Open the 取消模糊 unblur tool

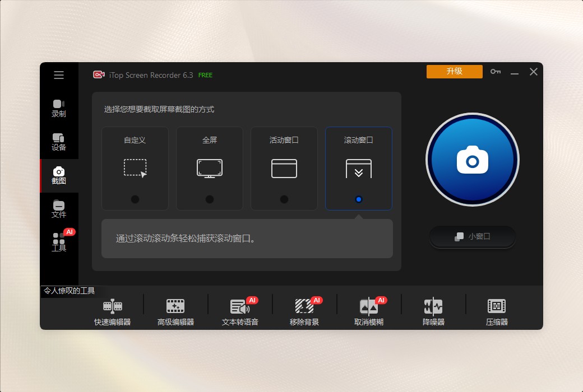coord(369,311)
